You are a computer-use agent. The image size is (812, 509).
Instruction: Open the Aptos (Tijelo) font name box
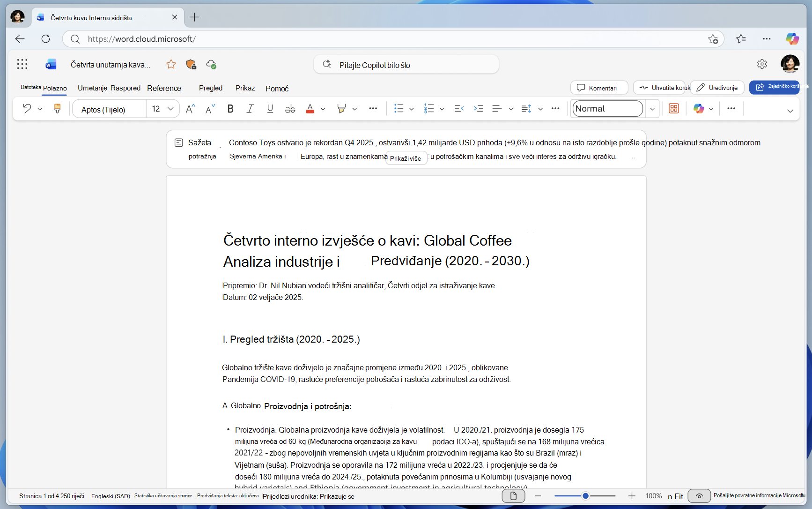109,109
